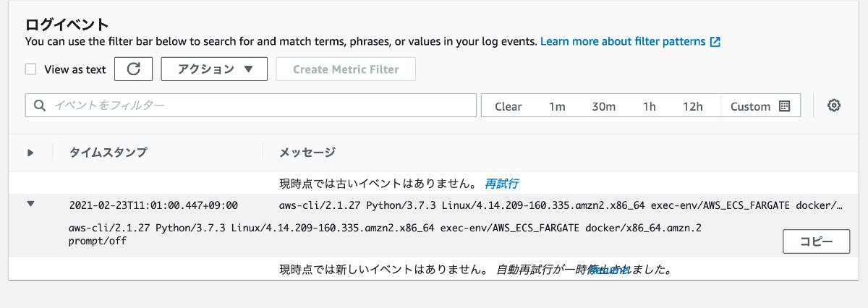Select the 1m time range
This screenshot has width=868, height=308.
557,106
